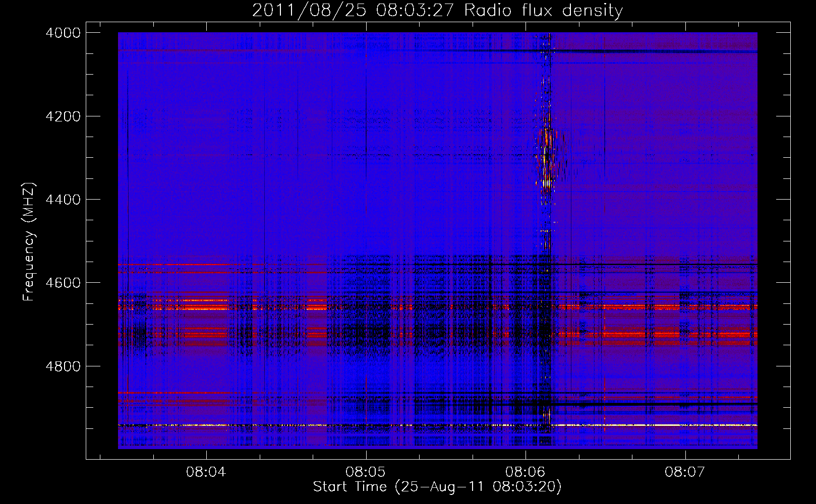Viewport: 816px width, 504px height.
Task: Click the 08:05 time axis label
Action: point(366,472)
